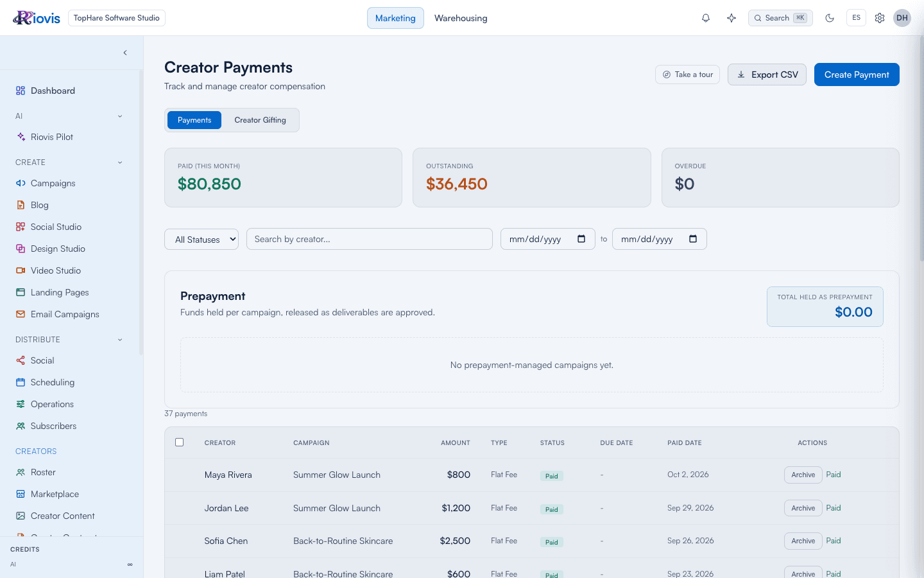The height and width of the screenshot is (578, 924).
Task: Collapse the CREATE sidebar section
Action: click(120, 162)
